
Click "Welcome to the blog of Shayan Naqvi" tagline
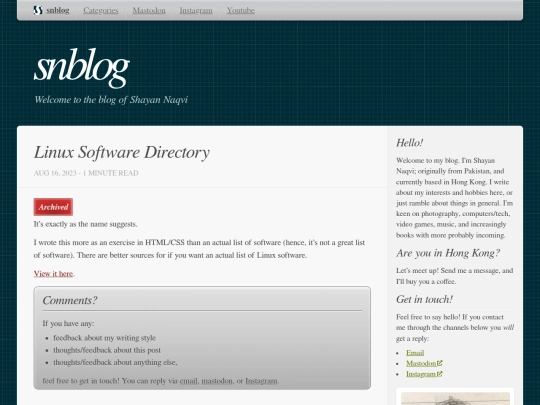(111, 100)
